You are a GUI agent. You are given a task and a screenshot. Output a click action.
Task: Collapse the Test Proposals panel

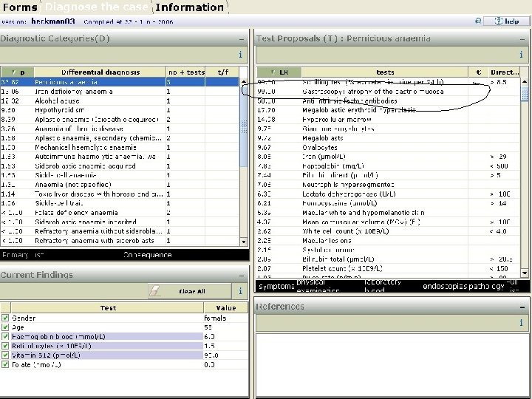[522, 39]
